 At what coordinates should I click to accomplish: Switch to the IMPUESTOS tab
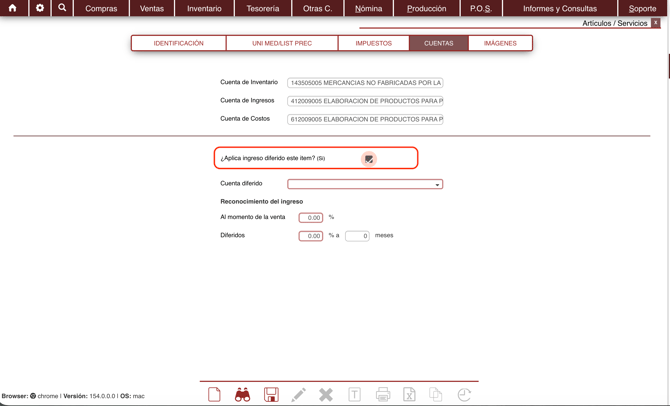[x=373, y=43]
